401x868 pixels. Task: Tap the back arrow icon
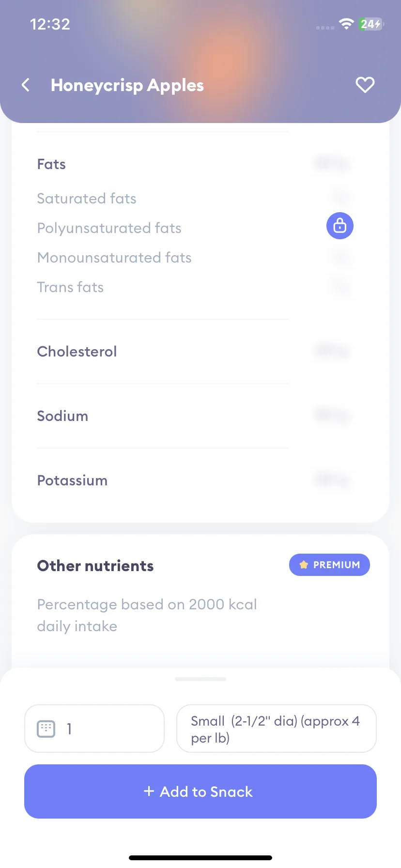(x=26, y=85)
